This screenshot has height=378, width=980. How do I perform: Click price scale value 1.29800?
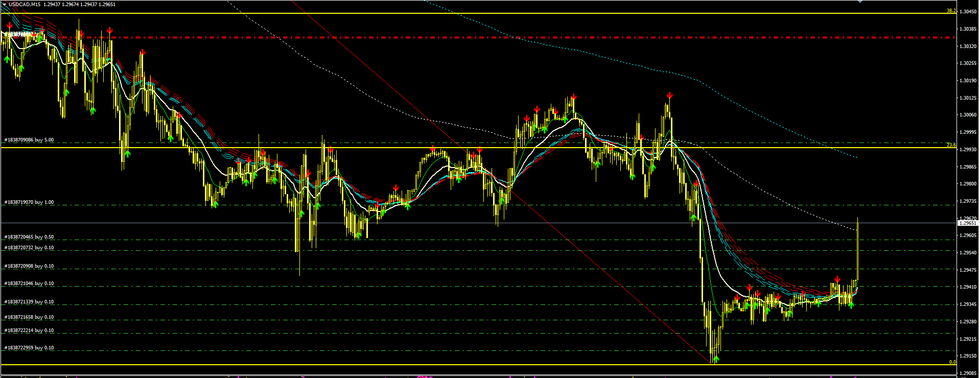pyautogui.click(x=969, y=184)
